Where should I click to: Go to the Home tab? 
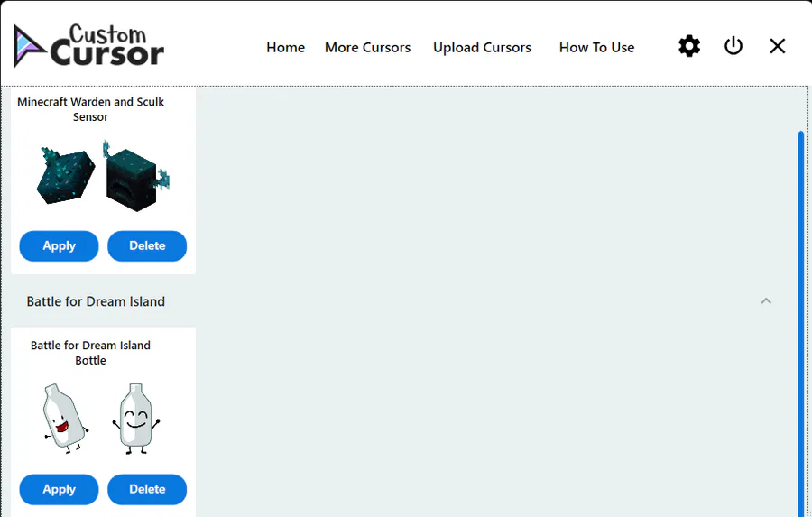[285, 47]
